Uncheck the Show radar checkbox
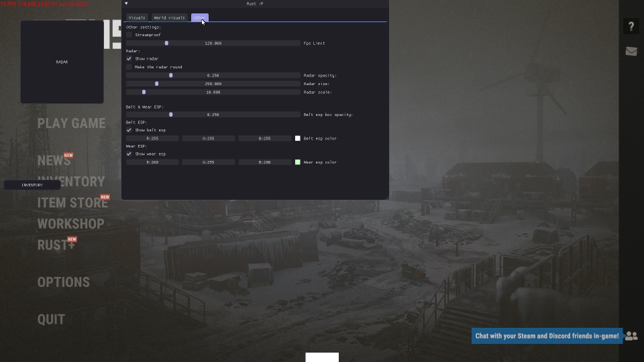Image resolution: width=644 pixels, height=362 pixels. [x=129, y=59]
